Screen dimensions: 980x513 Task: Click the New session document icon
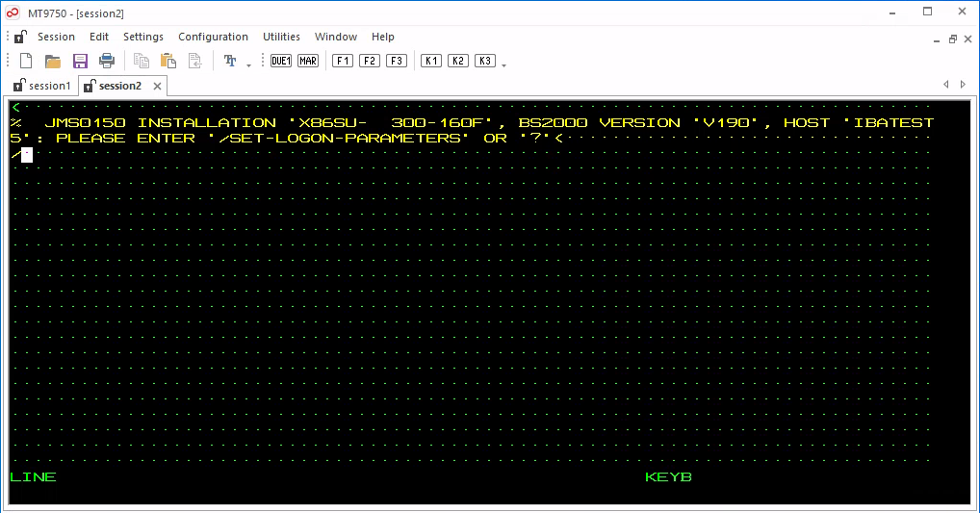26,61
